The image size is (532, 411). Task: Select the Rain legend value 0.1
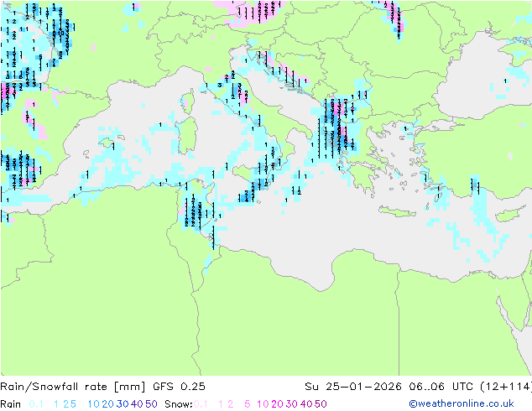coord(36,404)
